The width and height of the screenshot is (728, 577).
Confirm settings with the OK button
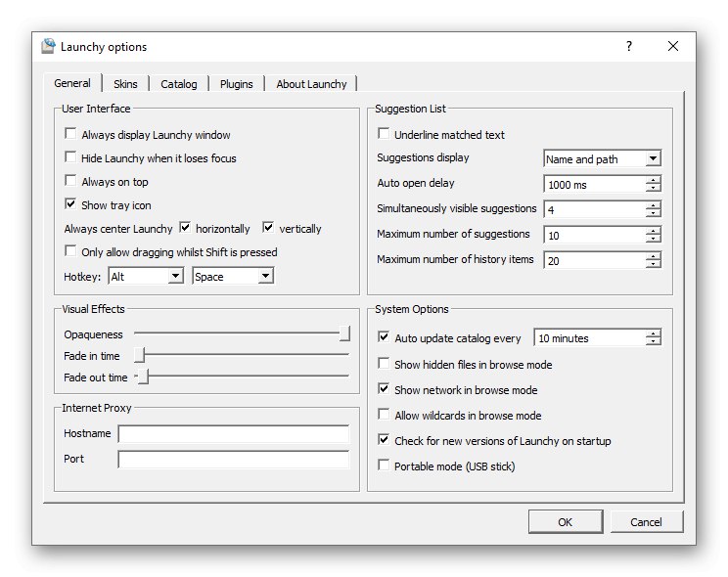click(566, 522)
